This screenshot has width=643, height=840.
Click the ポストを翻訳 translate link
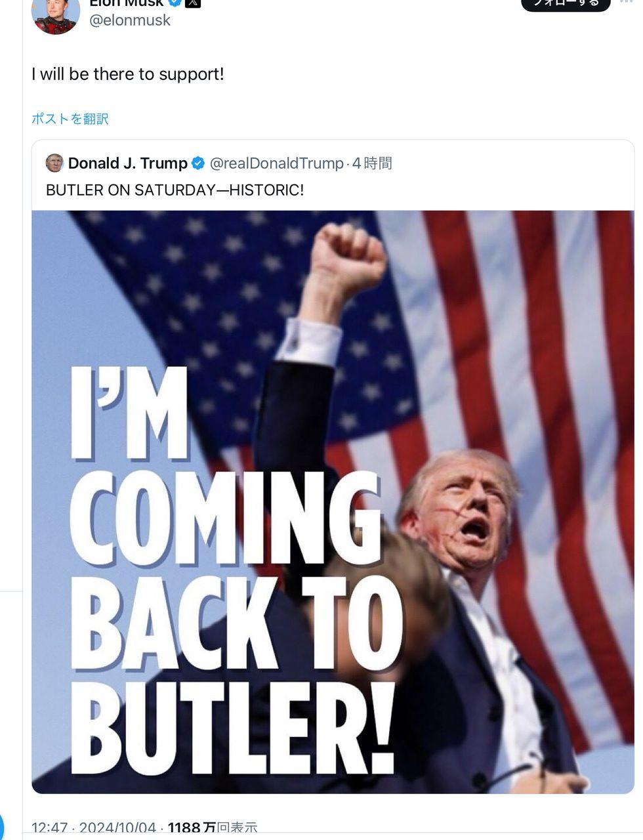(x=70, y=119)
